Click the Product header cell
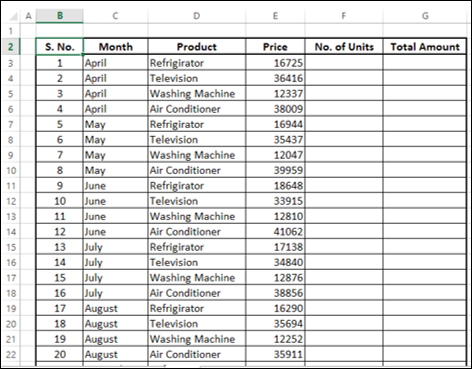 click(x=197, y=47)
